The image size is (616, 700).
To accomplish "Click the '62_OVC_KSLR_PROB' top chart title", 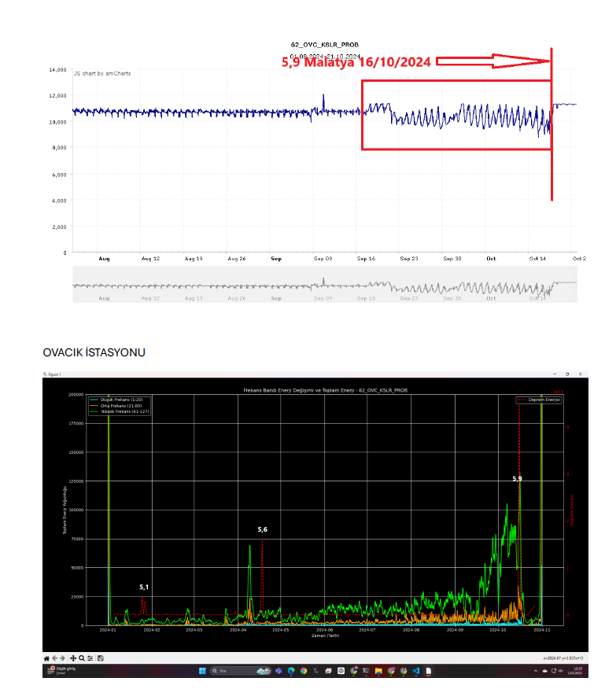I will pos(325,45).
